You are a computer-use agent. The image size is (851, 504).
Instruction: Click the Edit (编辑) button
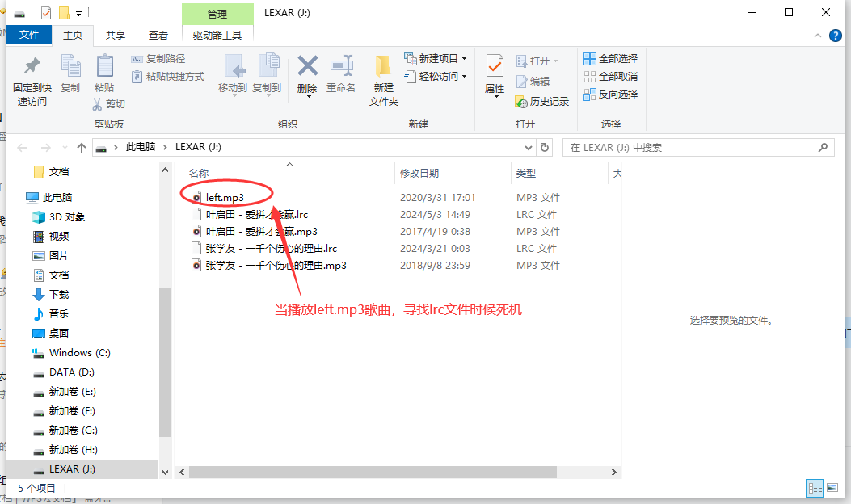tap(533, 82)
